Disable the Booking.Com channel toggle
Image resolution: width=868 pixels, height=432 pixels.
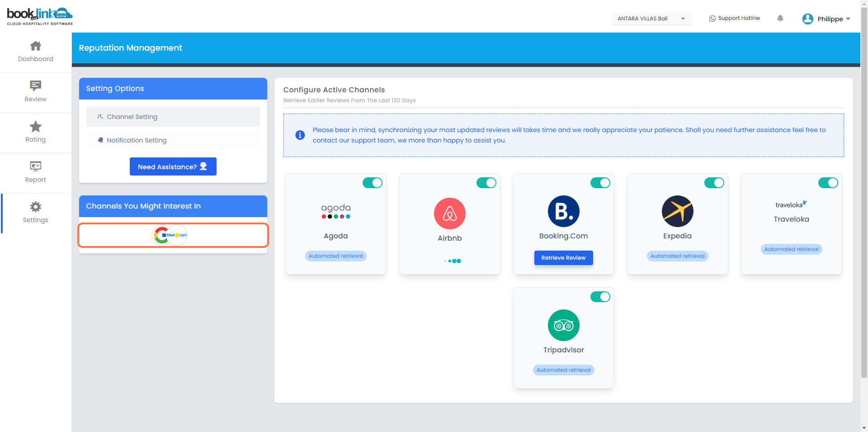pos(600,183)
